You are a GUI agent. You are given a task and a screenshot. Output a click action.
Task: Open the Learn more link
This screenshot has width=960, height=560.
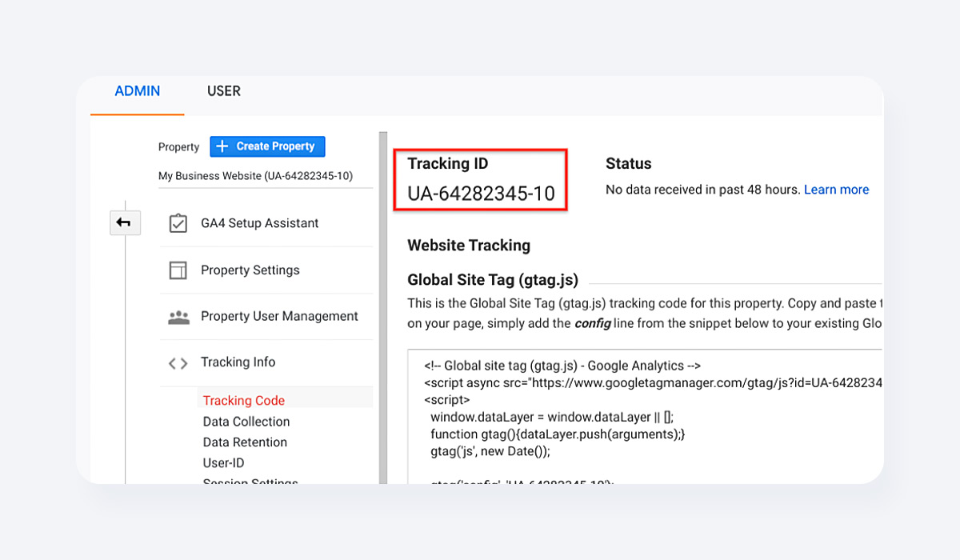836,190
